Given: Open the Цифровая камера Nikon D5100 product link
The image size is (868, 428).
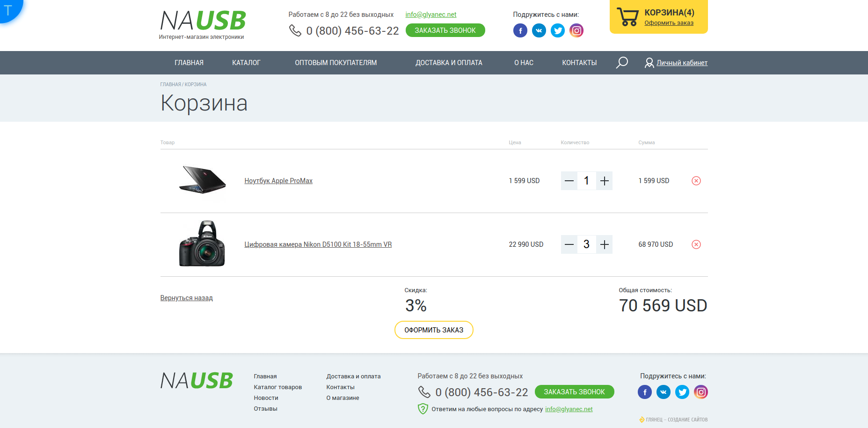Looking at the screenshot, I should click(x=318, y=244).
